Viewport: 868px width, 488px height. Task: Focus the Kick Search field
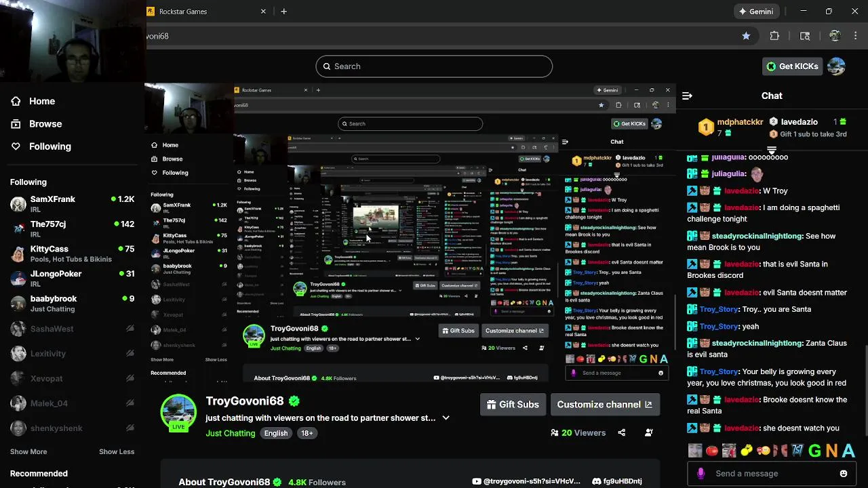point(434,66)
